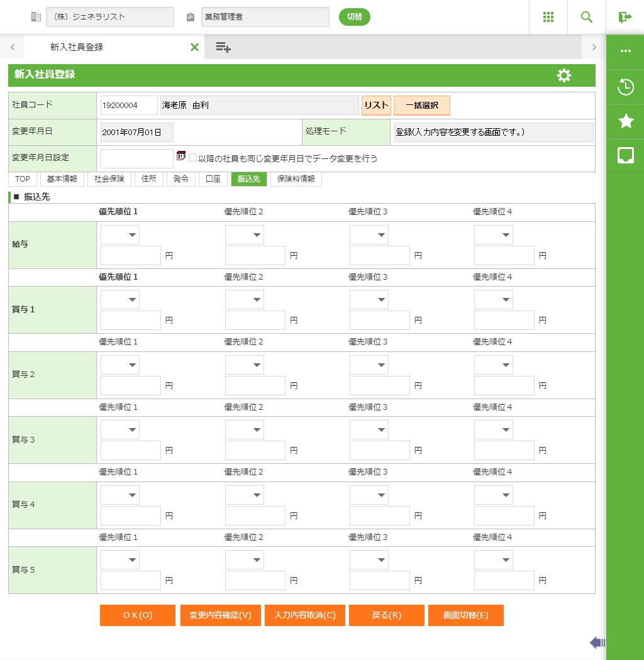644x660 pixels.
Task: Expand 給与 優先順位1 dropdown
Action: point(120,235)
